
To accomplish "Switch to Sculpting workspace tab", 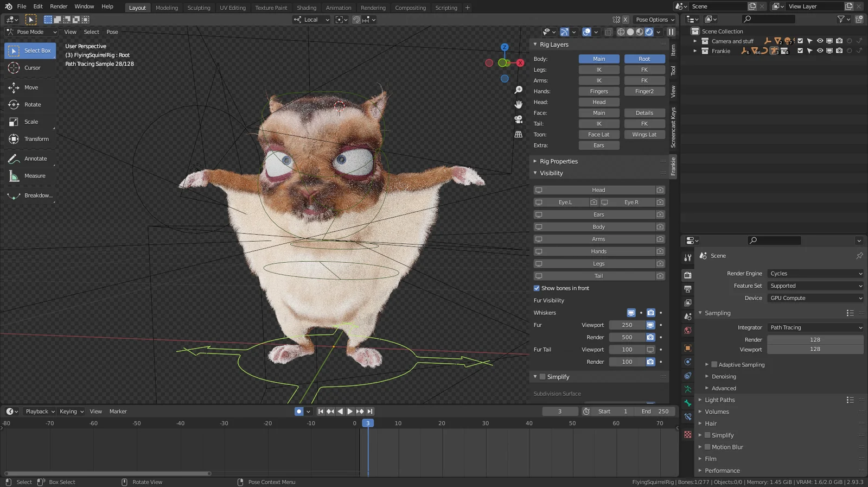I will tap(199, 8).
